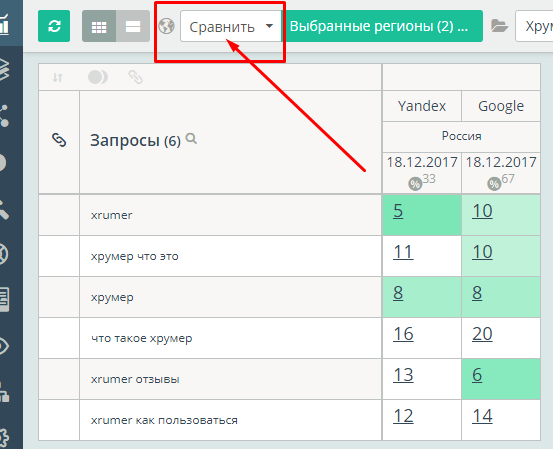Open Google position 6 for xrumer отзывы
The width and height of the screenshot is (553, 449).
point(477,375)
